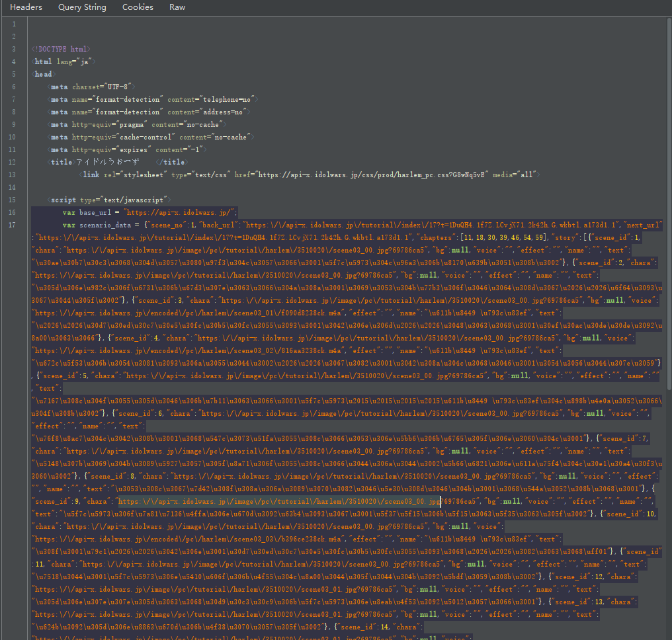Click the cache-control meta tag line
Viewport: 672px width, 640px height.
[151, 137]
